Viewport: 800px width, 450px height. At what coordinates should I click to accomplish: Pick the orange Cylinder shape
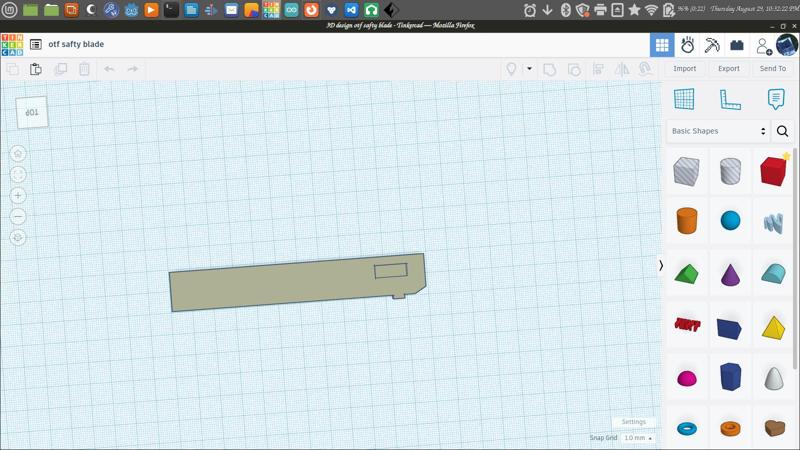tap(687, 220)
